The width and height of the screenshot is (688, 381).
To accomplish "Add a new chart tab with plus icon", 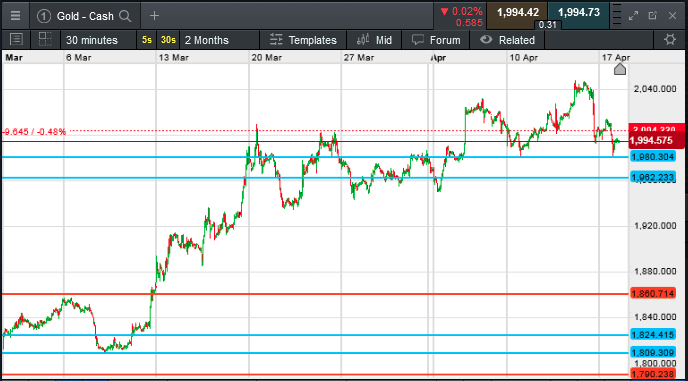I will (x=154, y=16).
